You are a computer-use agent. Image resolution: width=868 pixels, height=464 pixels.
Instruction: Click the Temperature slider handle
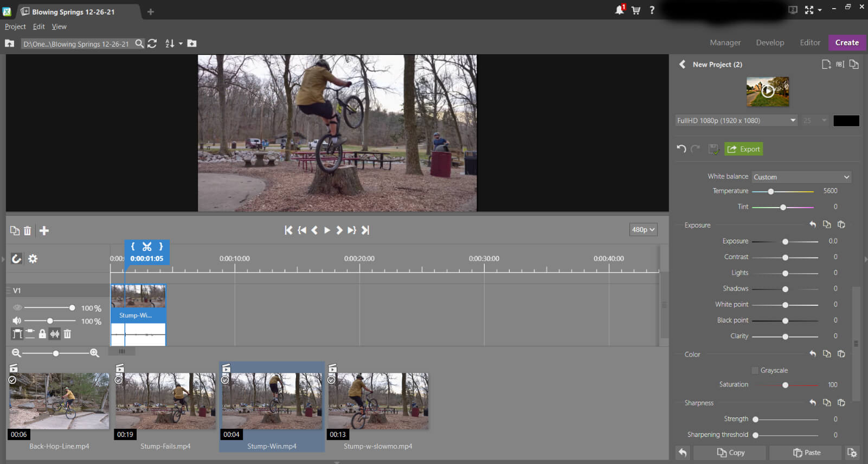tap(770, 191)
